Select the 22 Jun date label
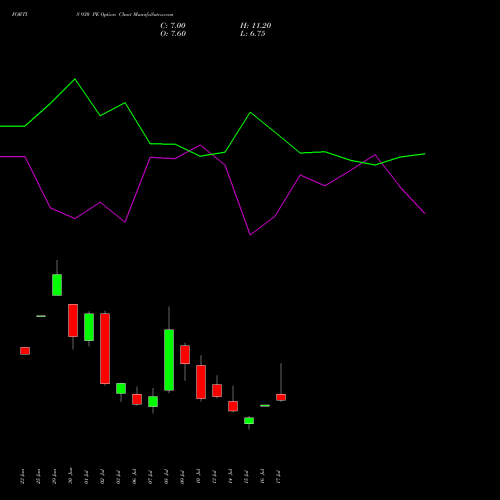This screenshot has width=500, height=500. (22, 476)
